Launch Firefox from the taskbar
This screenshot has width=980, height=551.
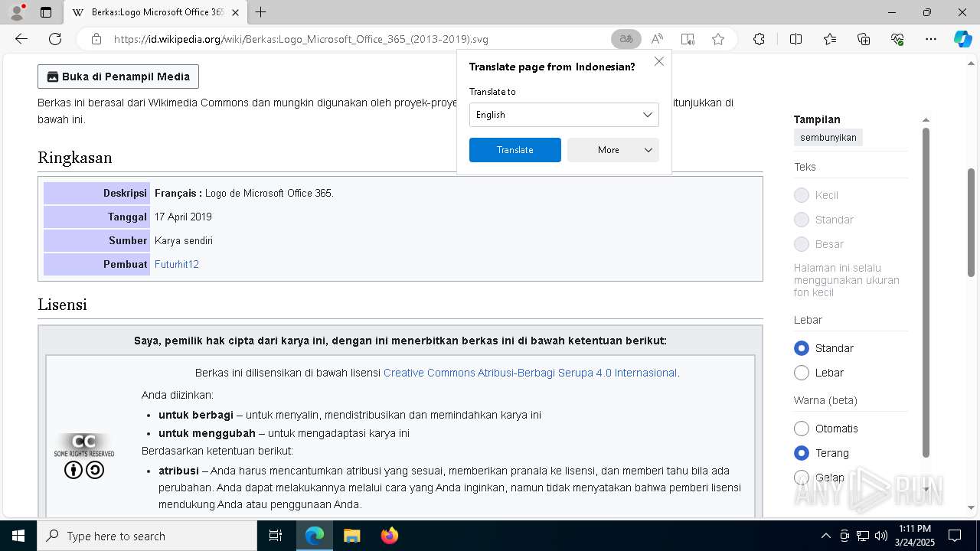pyautogui.click(x=389, y=536)
